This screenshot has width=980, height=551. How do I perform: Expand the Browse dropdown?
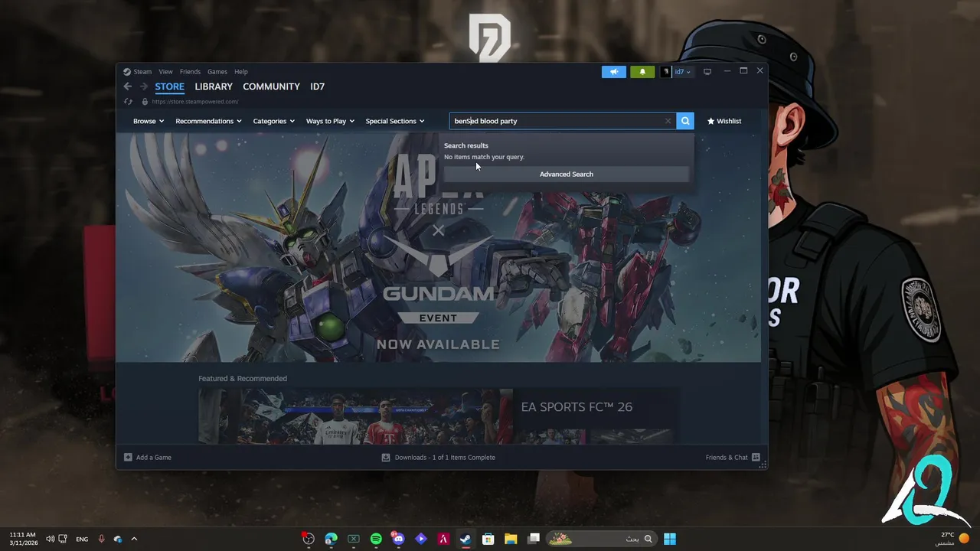pyautogui.click(x=149, y=121)
